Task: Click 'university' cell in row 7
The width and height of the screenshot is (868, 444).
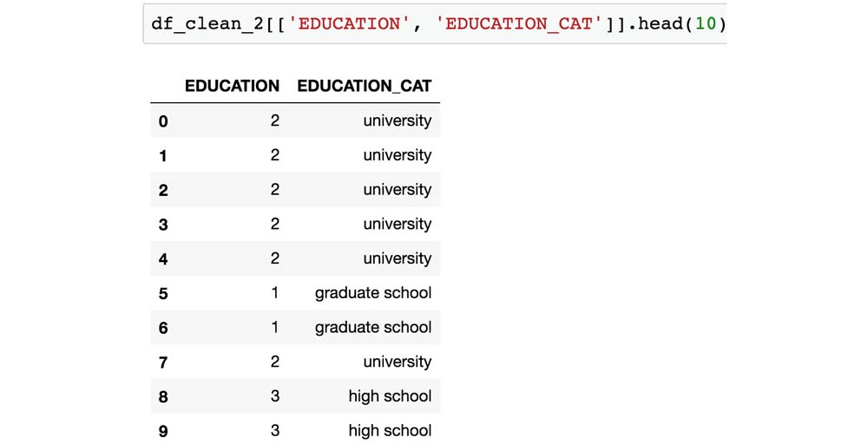Action: (x=397, y=362)
